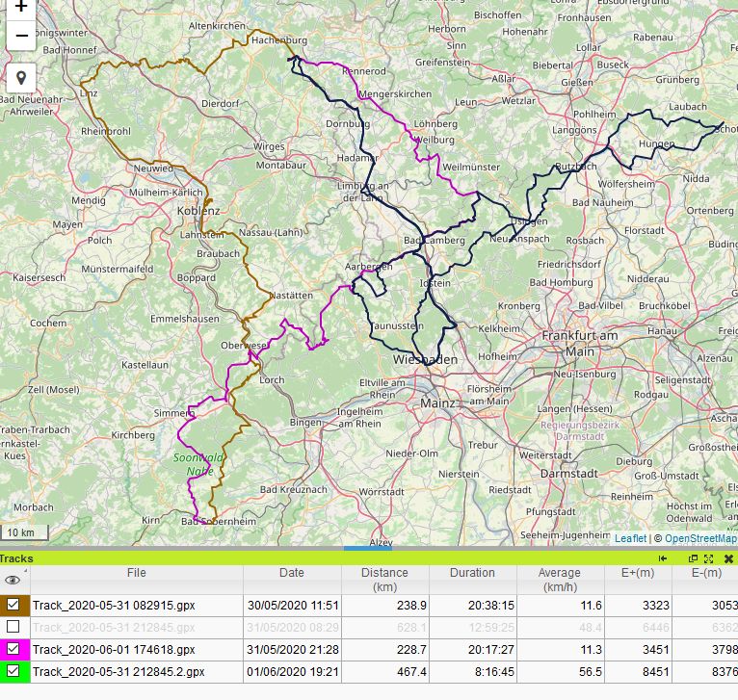Click elevation gain value 8451

[x=656, y=671]
